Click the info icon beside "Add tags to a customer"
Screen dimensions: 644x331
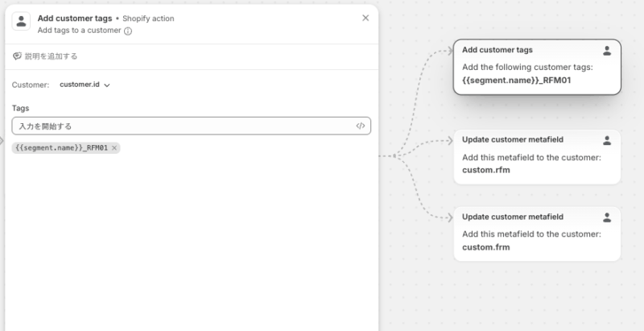[128, 31]
